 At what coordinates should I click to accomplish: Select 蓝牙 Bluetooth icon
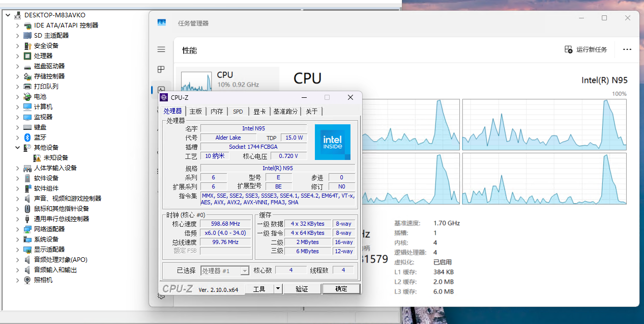click(27, 137)
